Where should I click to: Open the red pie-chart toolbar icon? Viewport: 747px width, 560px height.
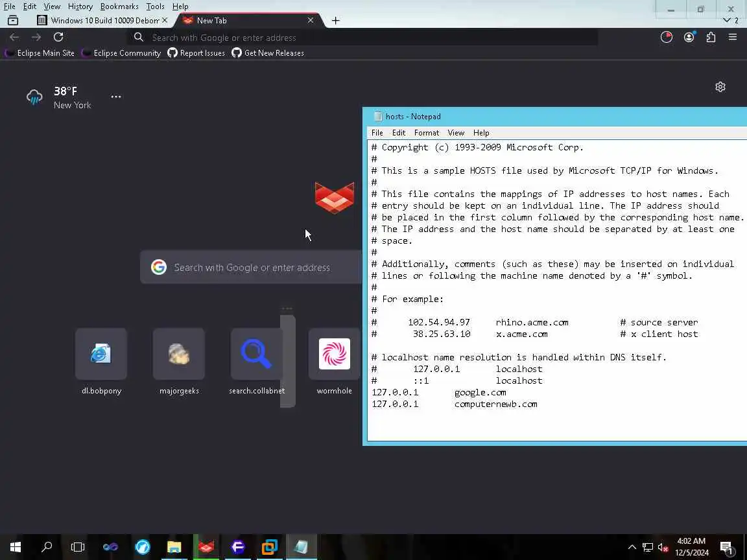click(x=667, y=37)
